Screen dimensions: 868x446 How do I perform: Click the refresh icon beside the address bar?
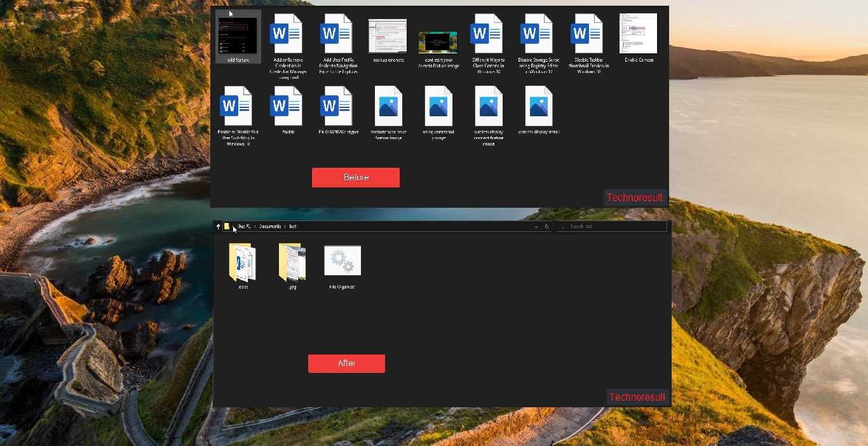[x=547, y=226]
